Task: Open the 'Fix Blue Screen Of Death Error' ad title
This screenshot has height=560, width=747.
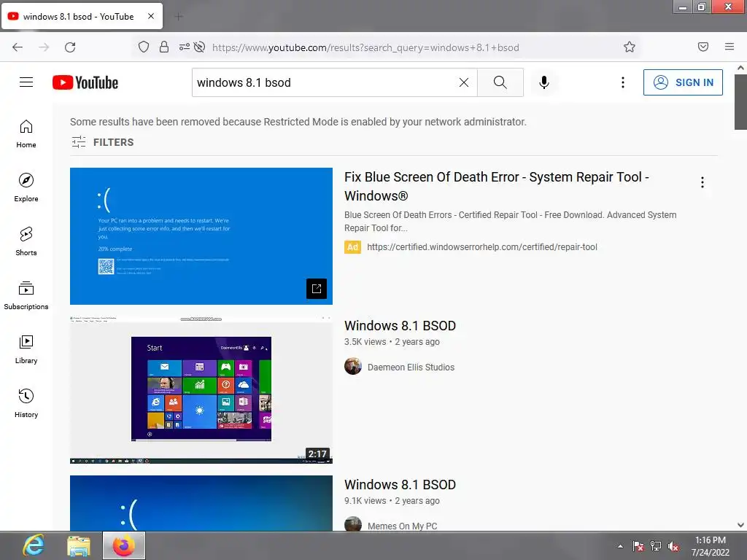Action: click(496, 186)
